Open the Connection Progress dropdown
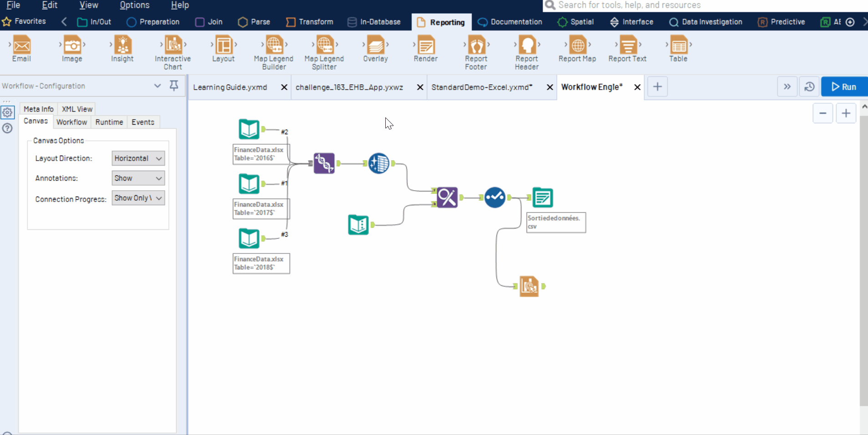 click(138, 198)
